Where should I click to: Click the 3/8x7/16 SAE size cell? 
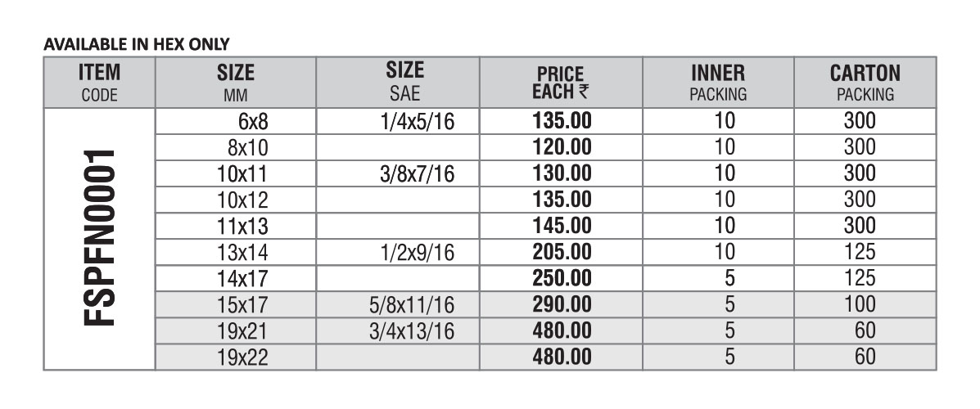[417, 173]
